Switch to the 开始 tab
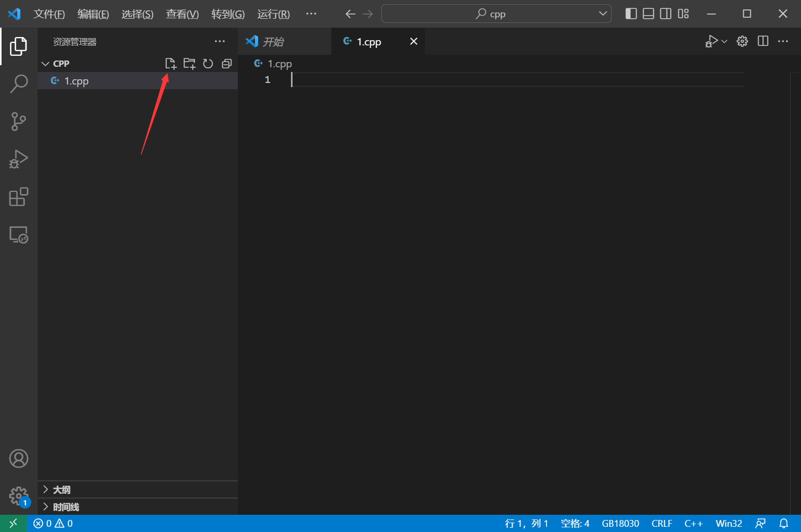801x532 pixels. pos(285,41)
